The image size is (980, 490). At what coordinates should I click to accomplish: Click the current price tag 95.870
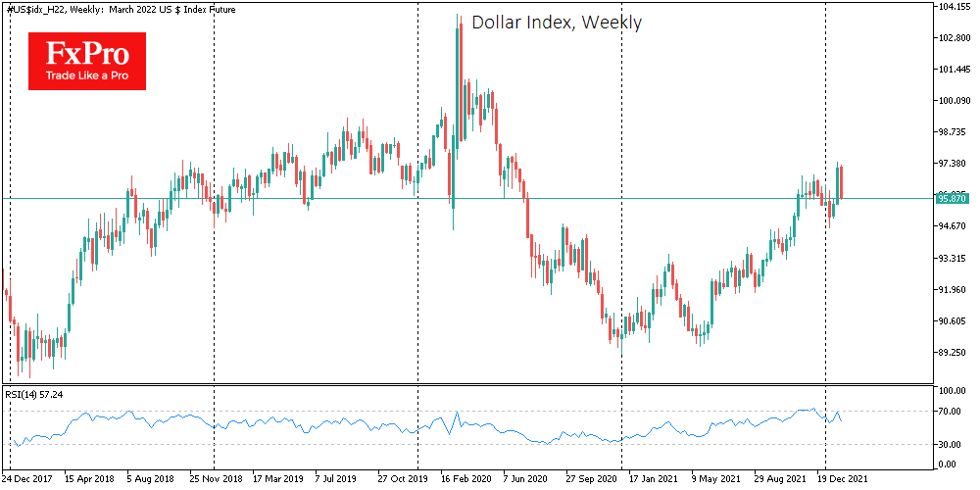pos(953,199)
